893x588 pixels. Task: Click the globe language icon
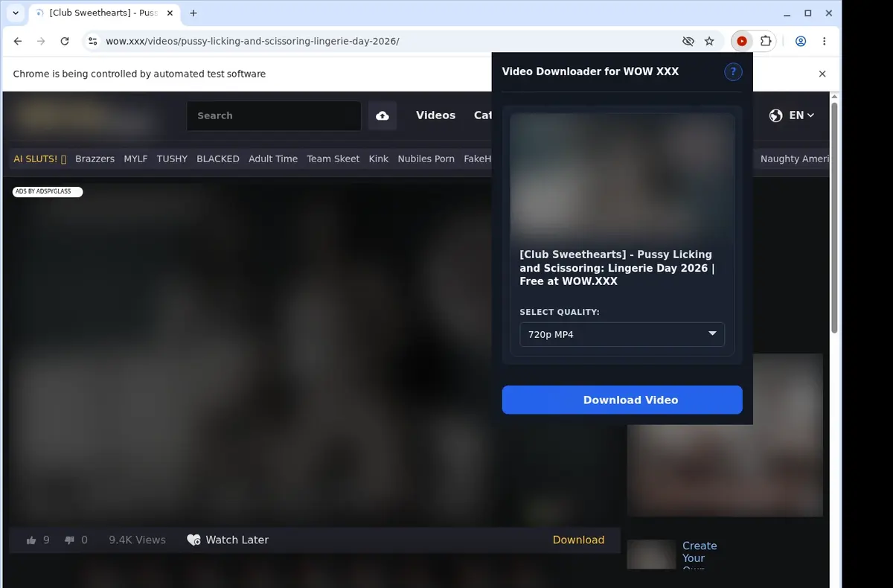pyautogui.click(x=776, y=115)
